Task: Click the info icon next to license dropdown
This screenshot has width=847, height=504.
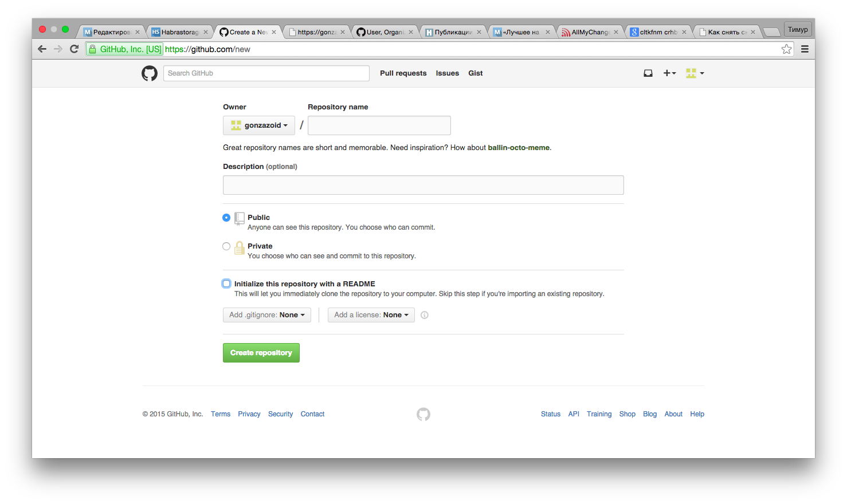Action: coord(425,315)
